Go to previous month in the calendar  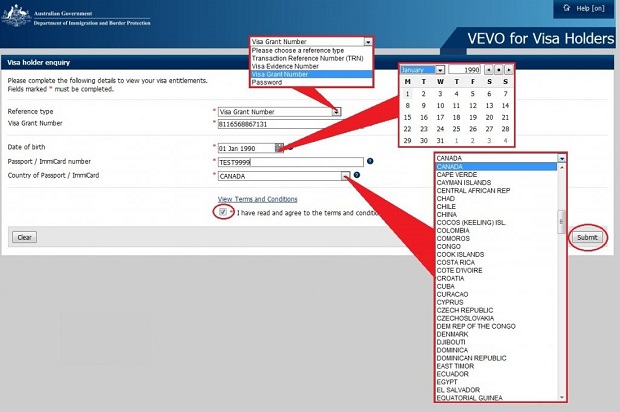489,70
